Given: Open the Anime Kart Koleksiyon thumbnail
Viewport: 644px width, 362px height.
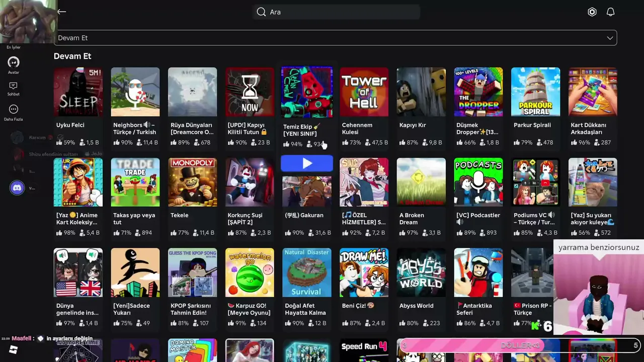Looking at the screenshot, I should [78, 183].
